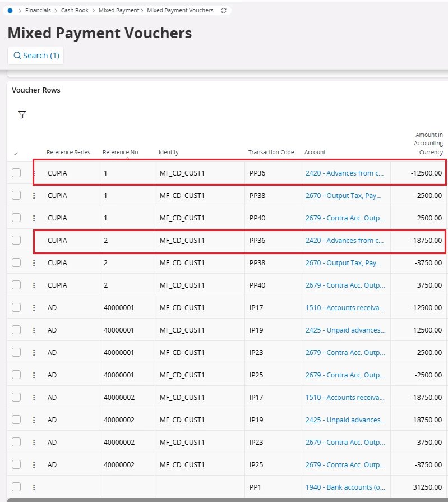Open three-dot menu for PP1 bank row
The image size is (448, 502).
(x=34, y=487)
